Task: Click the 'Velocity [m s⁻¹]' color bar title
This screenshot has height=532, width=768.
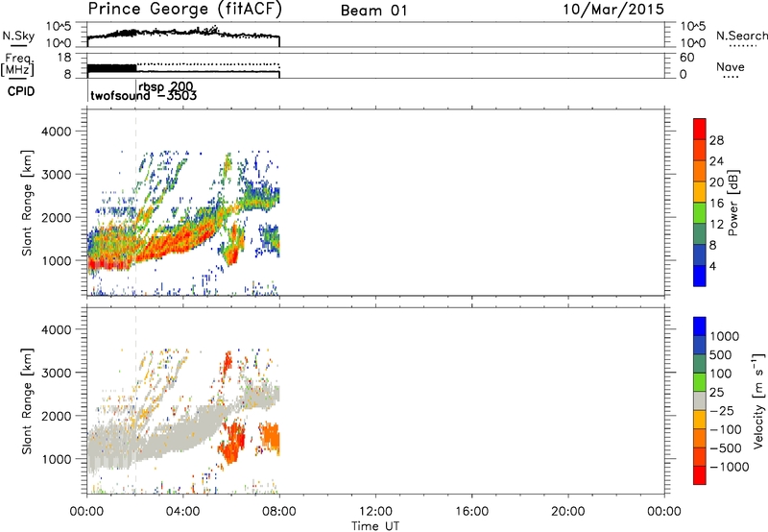Action: [x=758, y=399]
